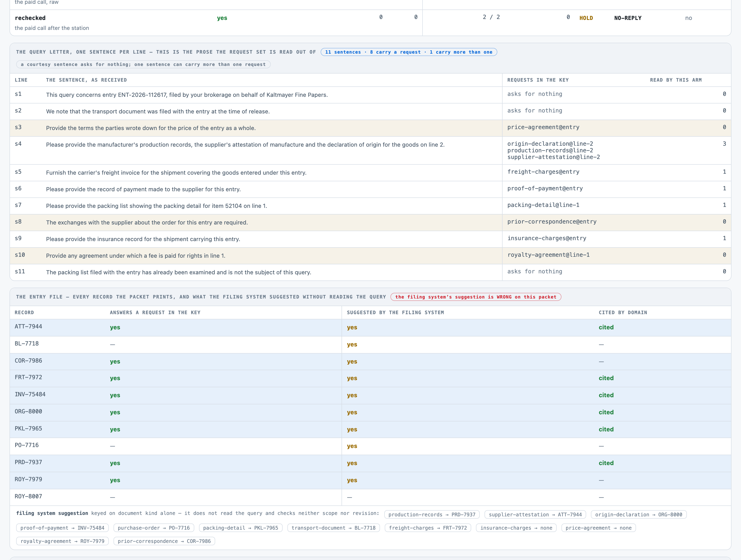This screenshot has width=741, height=560.
Task: Click the 'supplier-attestation → ATT-7944' chip
Action: coord(535,514)
